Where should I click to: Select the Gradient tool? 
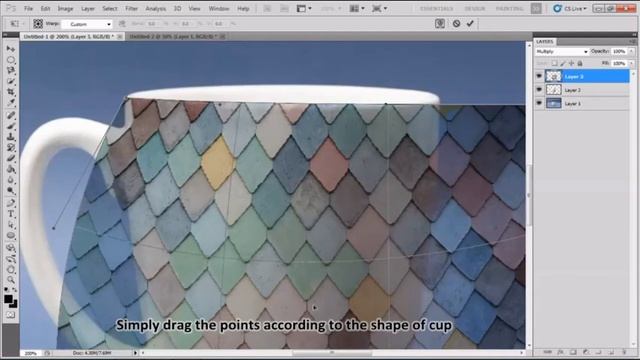click(x=11, y=169)
